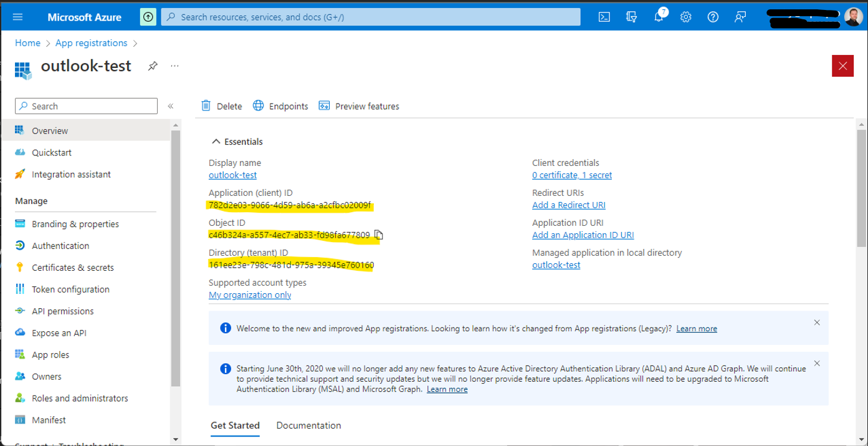
Task: Switch to the Get Started tab
Action: coord(235,425)
